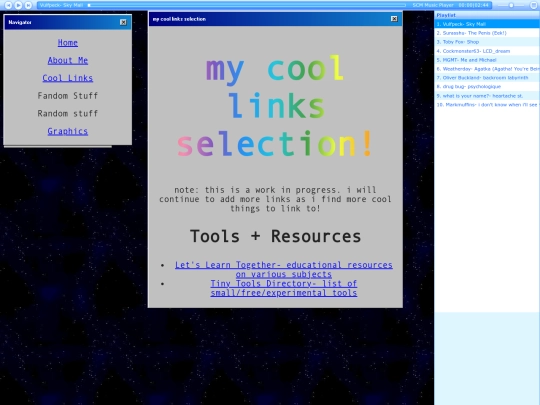This screenshot has height=405, width=540.
Task: Click the music player seek bar
Action: pyautogui.click(x=247, y=5)
